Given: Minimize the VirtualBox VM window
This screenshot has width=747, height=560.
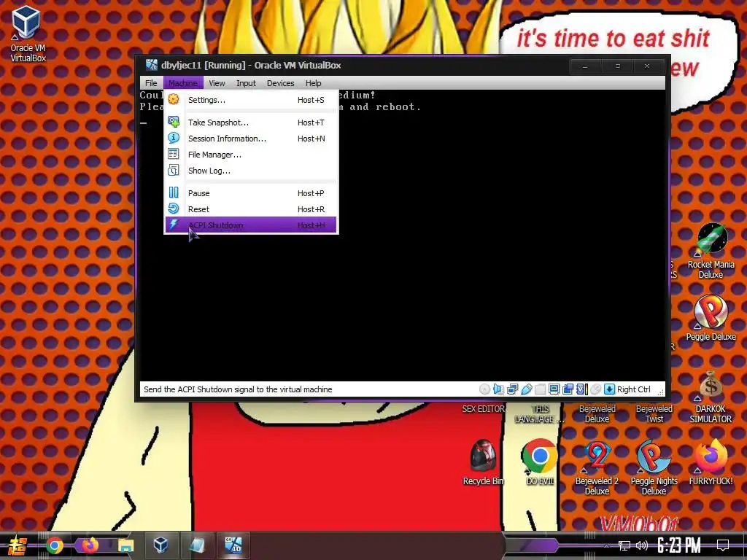Looking at the screenshot, I should [x=585, y=66].
